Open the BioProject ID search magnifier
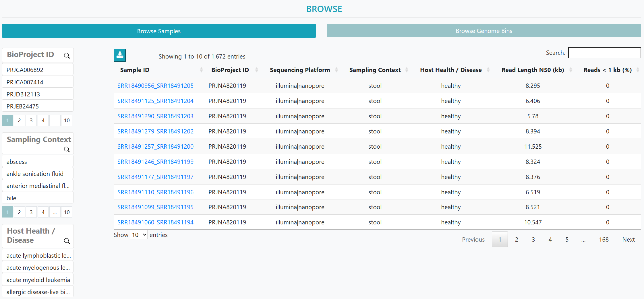Image resolution: width=644 pixels, height=299 pixels. (x=67, y=56)
